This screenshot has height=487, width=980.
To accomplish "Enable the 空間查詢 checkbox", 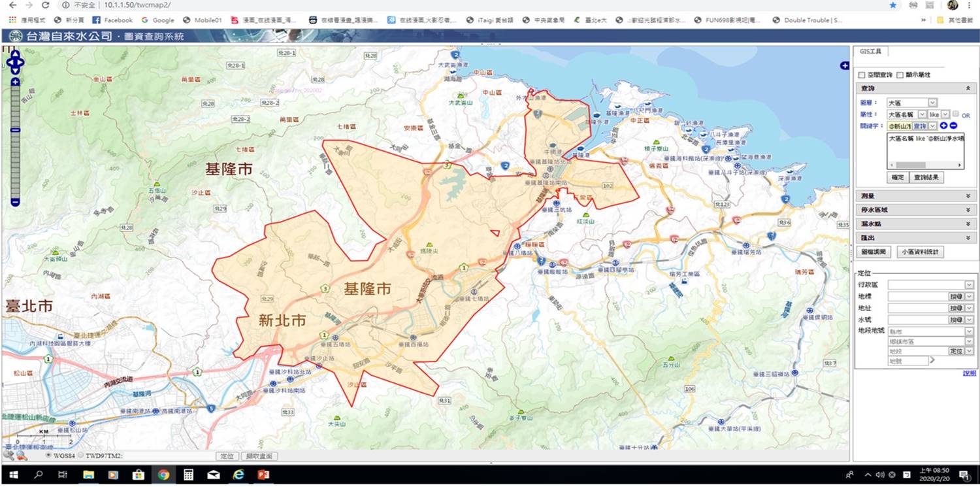I will 862,75.
